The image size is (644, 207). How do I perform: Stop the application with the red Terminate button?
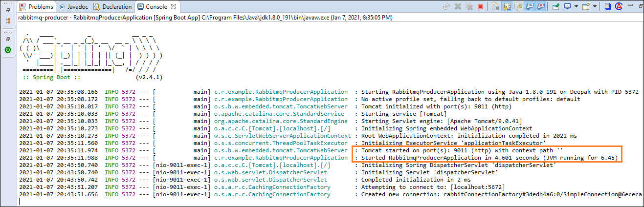480,7
